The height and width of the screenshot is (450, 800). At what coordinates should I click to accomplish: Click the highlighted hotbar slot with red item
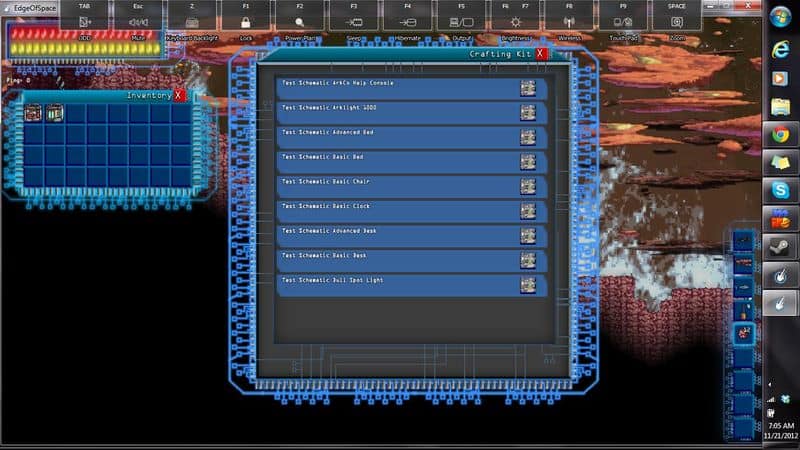click(743, 334)
